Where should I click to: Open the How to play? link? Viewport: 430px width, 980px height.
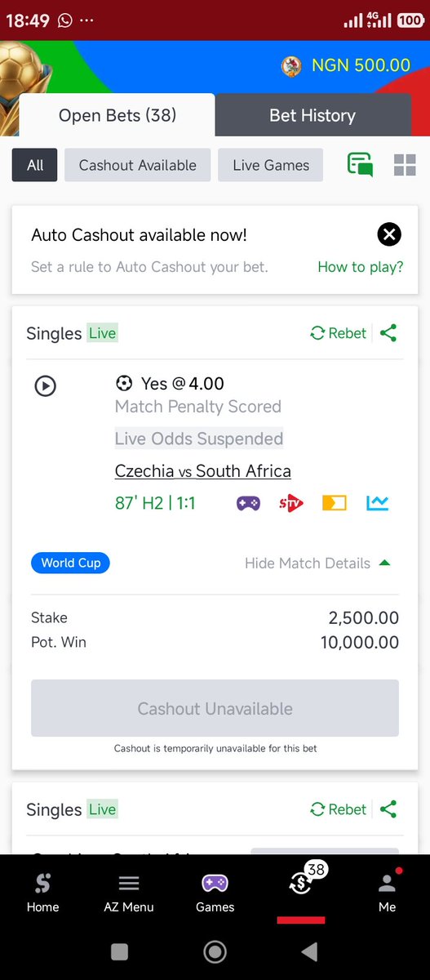point(361,267)
